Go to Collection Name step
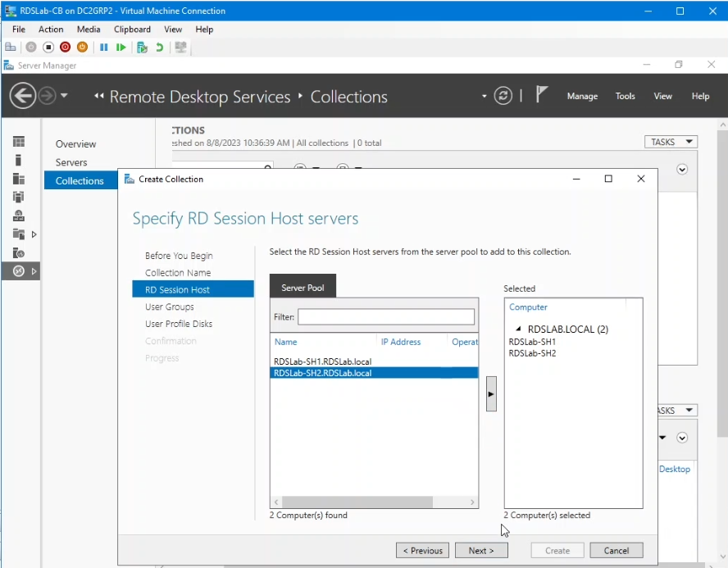 click(x=178, y=273)
